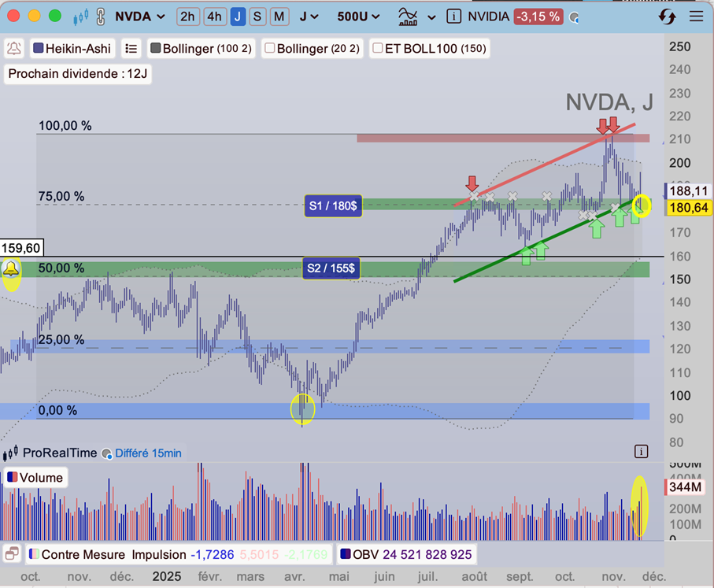Open the list icon next to Heikin-Ashi
This screenshot has width=714, height=588.
click(x=131, y=48)
